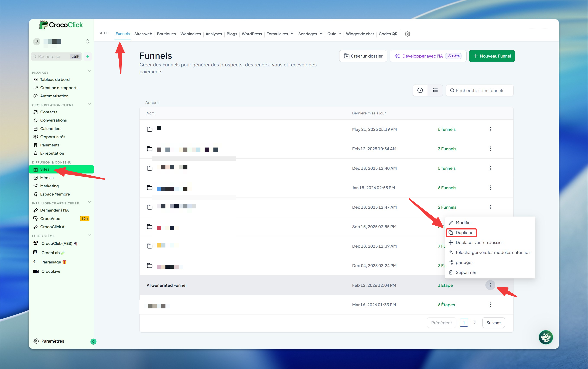Open options for Dec 18, 2025 12:40 AM folder

490,168
